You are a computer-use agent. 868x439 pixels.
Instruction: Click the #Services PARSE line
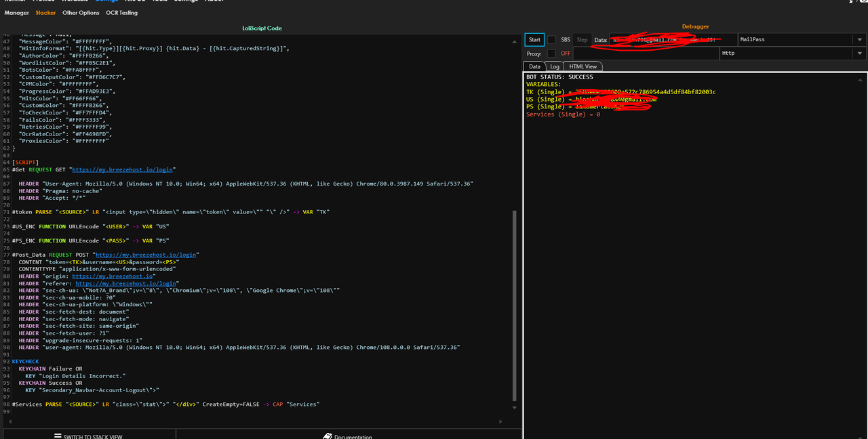pos(165,404)
